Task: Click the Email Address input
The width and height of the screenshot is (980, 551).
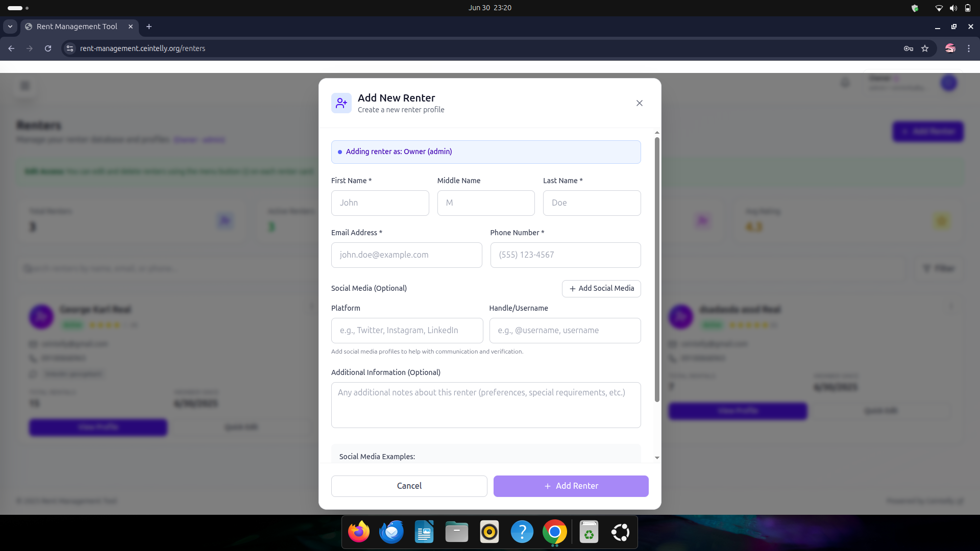Action: click(x=406, y=255)
